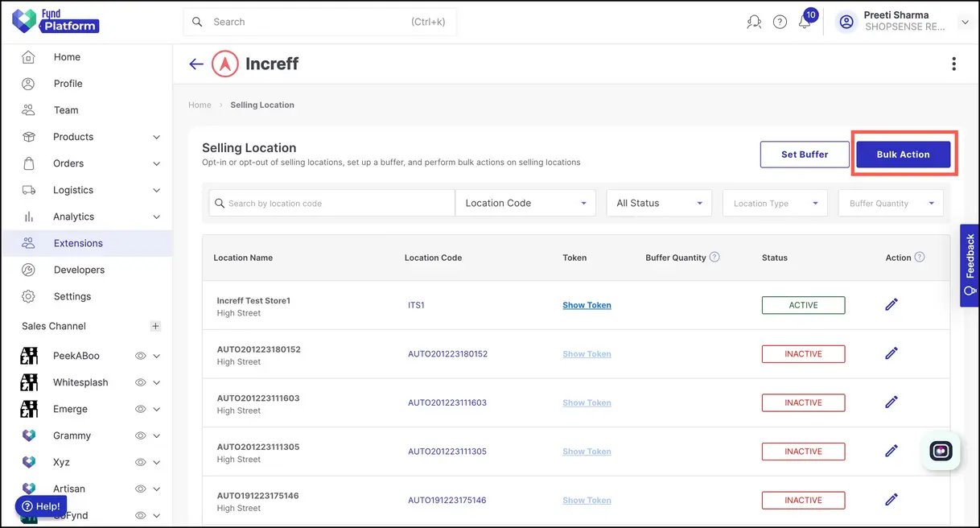The image size is (980, 528).
Task: Edit the AUTO201223111305 location
Action: 891,451
